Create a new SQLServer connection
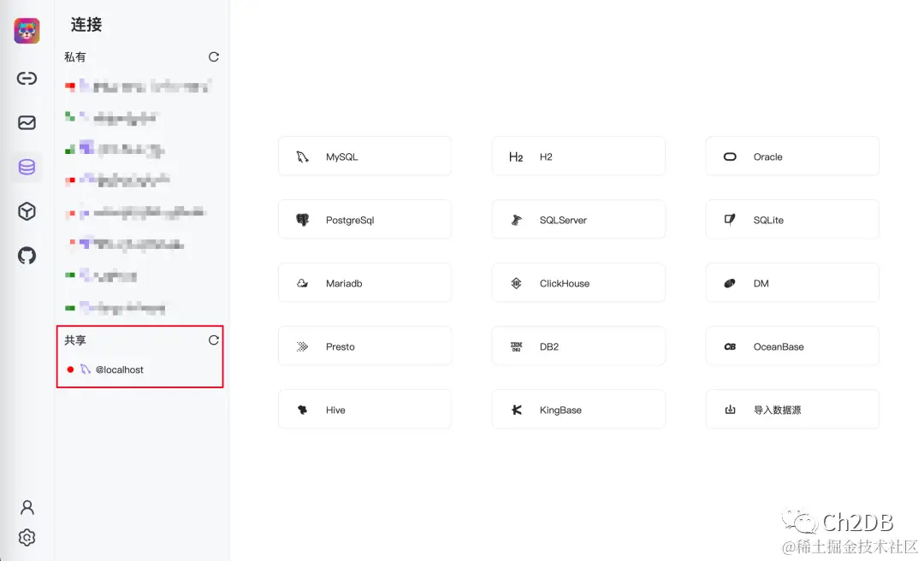This screenshot has width=924, height=561. pyautogui.click(x=578, y=219)
